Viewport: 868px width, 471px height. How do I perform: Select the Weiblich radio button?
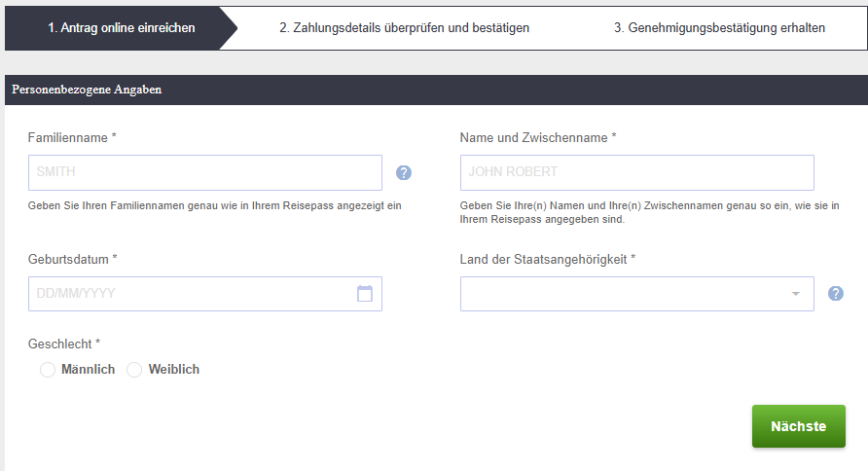point(134,370)
